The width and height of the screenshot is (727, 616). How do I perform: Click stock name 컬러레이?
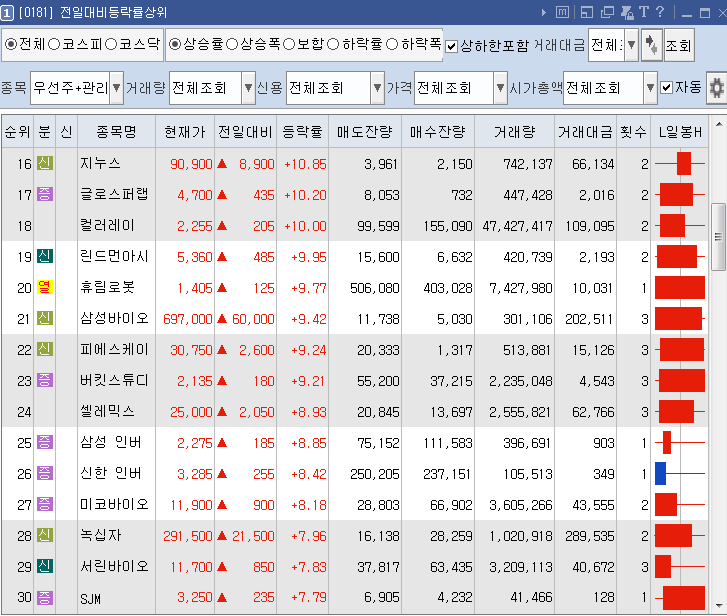tap(108, 226)
